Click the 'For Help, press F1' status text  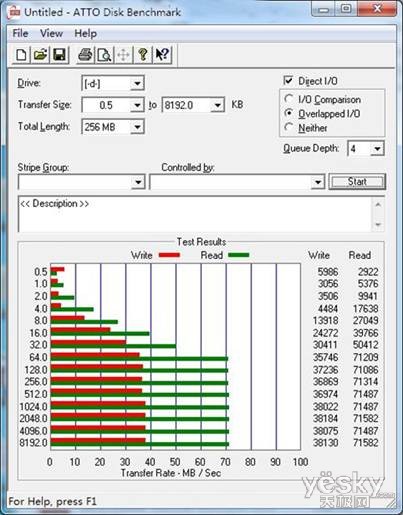(x=52, y=501)
